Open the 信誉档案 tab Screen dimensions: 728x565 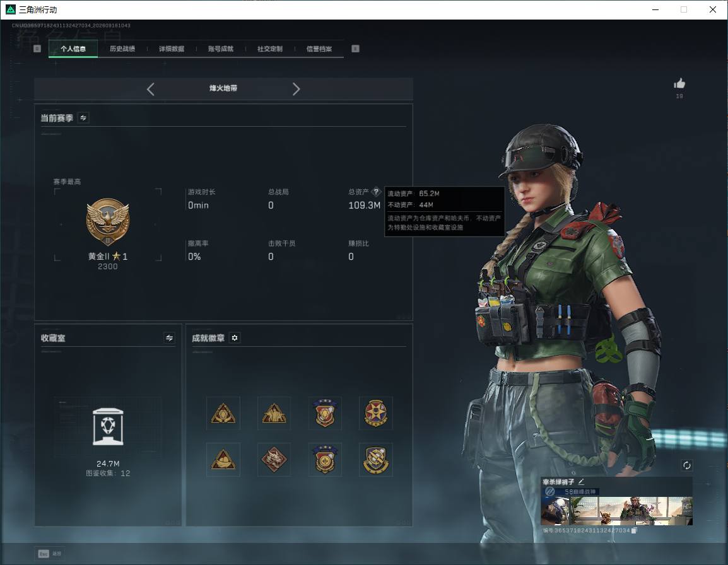(x=319, y=49)
